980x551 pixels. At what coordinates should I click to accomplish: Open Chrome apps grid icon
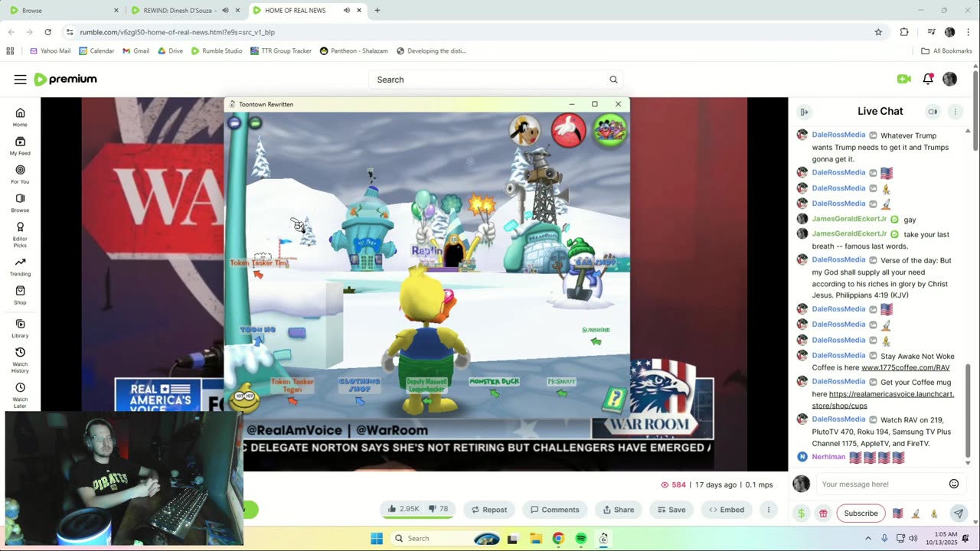[x=10, y=51]
